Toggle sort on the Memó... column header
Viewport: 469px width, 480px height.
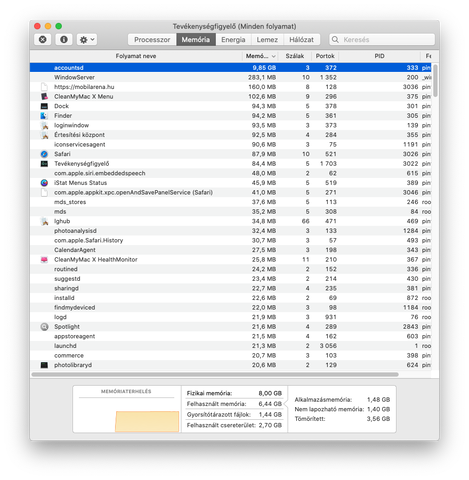260,56
